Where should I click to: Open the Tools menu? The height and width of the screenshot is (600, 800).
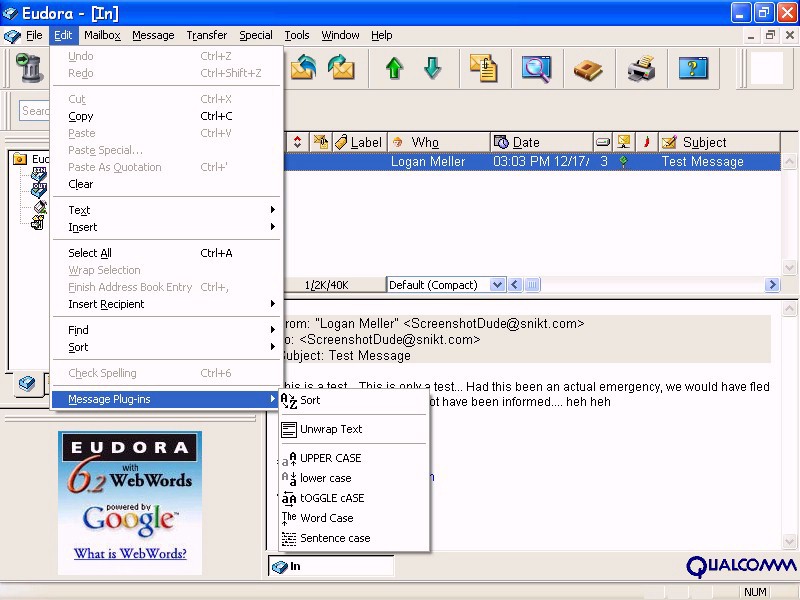(297, 35)
